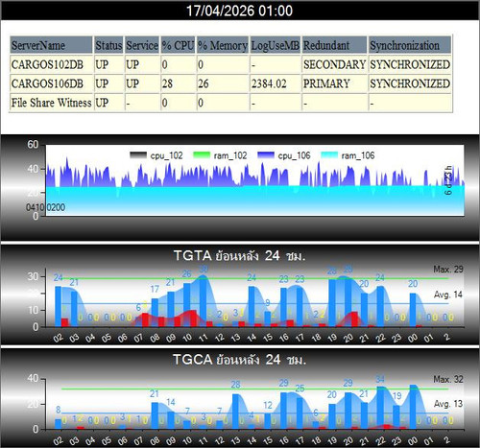Click the TGCA blue bar at hour 08
The height and width of the screenshot is (448, 480).
[155, 415]
